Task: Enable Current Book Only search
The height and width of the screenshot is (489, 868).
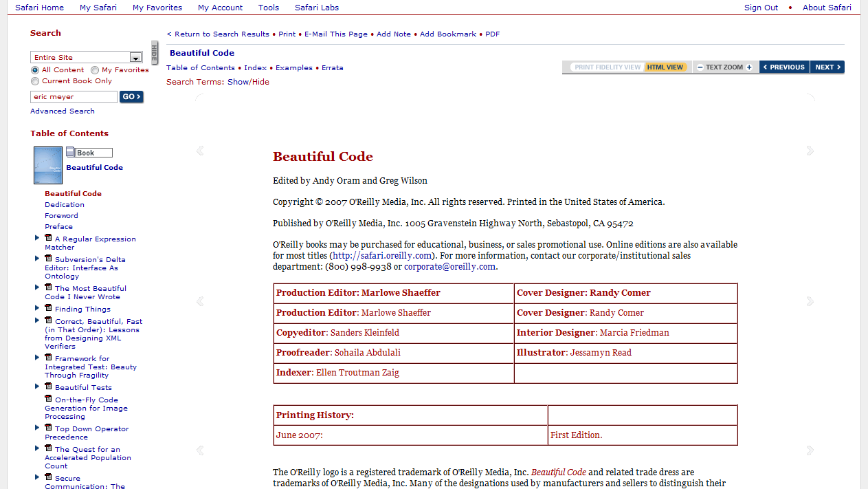Action: (x=35, y=81)
